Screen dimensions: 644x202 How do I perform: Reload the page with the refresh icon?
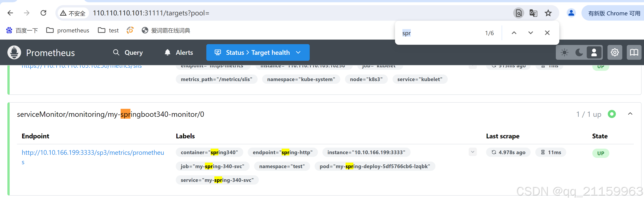(43, 13)
